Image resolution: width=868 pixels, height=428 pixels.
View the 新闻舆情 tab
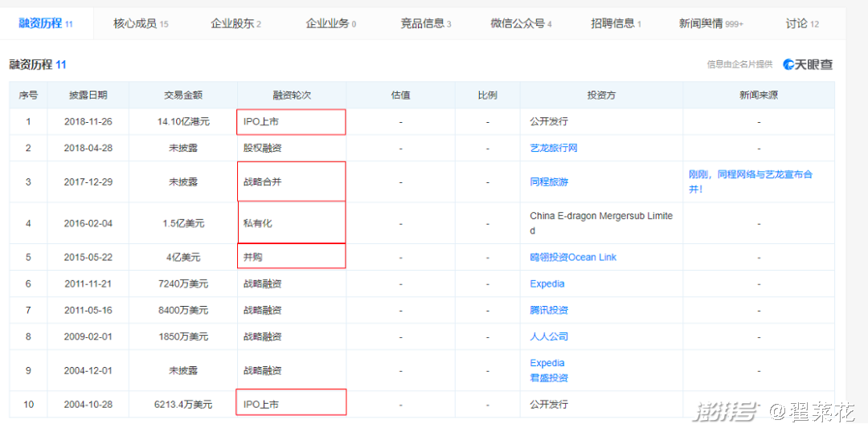point(710,23)
